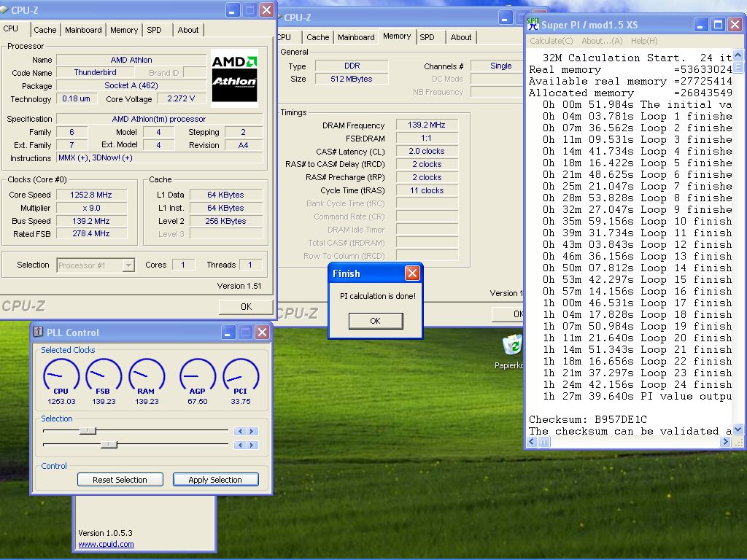This screenshot has width=747, height=560.
Task: Click the Code Name field Thunderbird
Action: point(95,72)
